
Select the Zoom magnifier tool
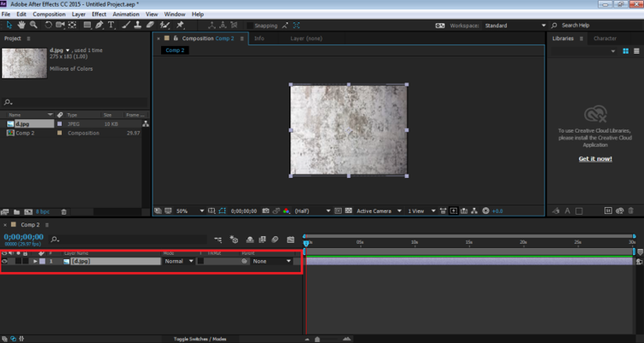coord(33,26)
